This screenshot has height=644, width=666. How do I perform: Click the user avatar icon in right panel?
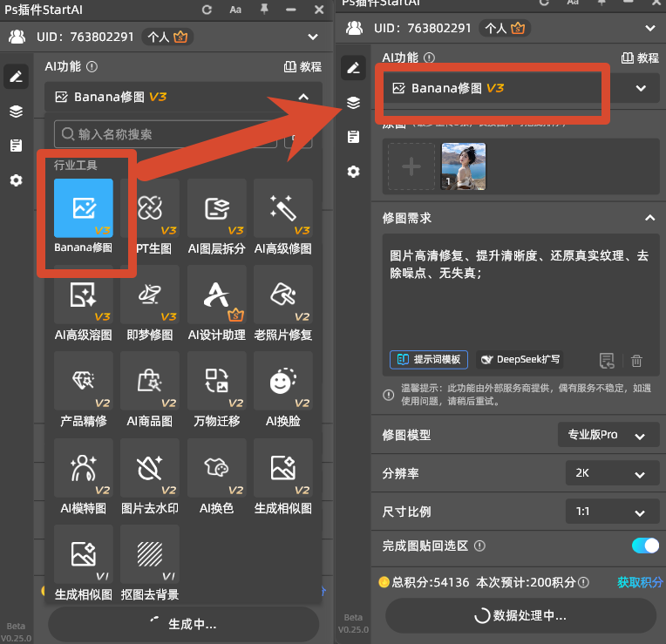[x=354, y=28]
